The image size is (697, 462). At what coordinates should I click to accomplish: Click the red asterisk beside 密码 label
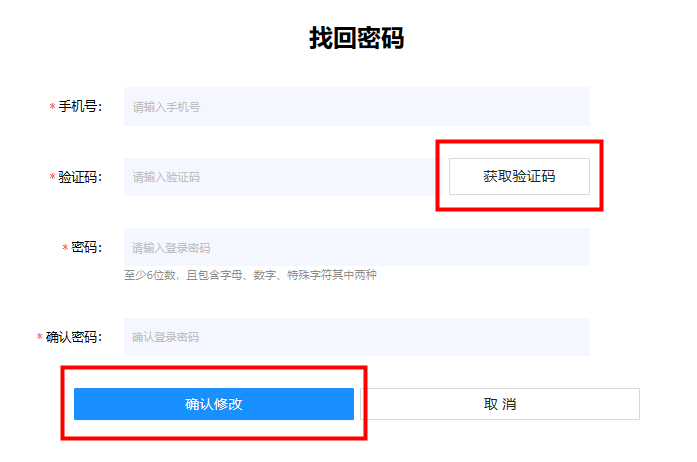click(x=65, y=247)
